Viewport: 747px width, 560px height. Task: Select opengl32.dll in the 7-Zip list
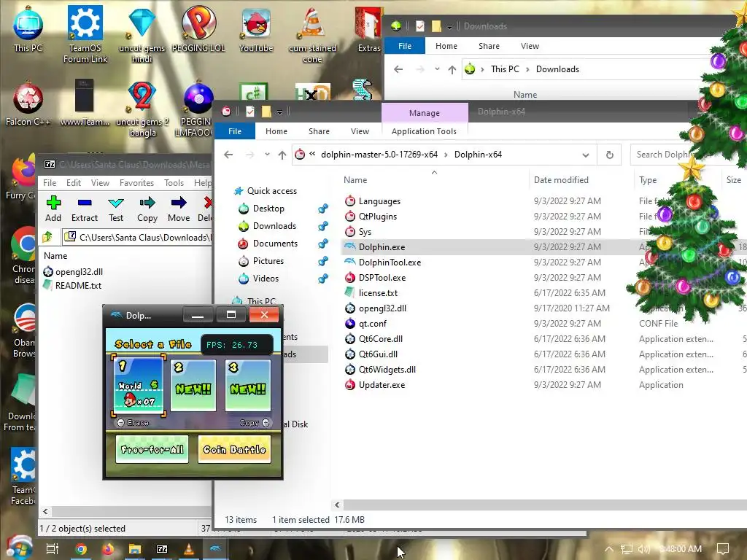pos(79,272)
